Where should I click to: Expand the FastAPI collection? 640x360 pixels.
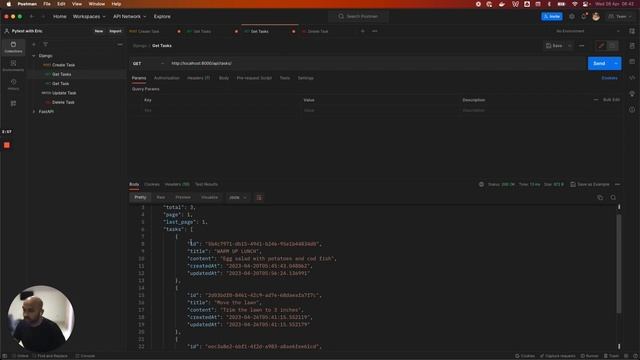click(x=34, y=111)
